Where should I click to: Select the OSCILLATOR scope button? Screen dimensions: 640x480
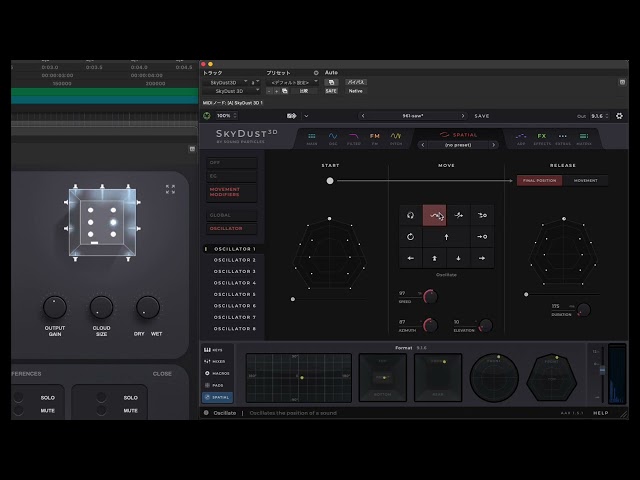[x=232, y=228]
